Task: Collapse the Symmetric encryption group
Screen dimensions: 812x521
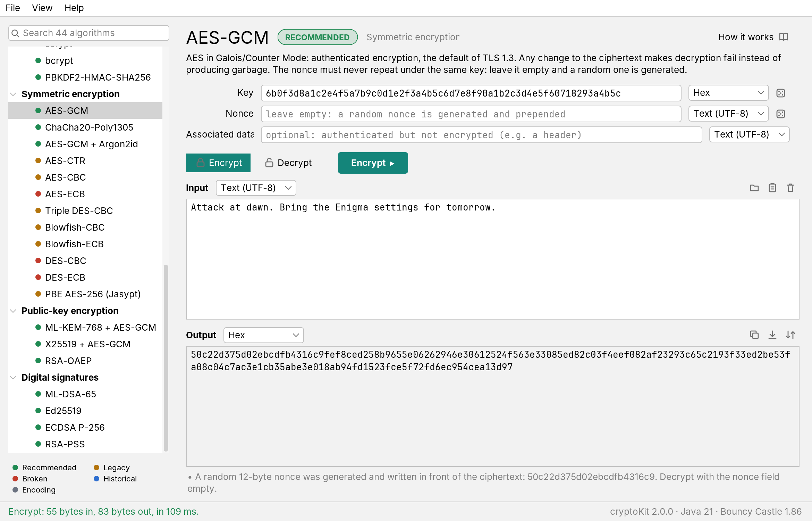Action: pos(13,94)
